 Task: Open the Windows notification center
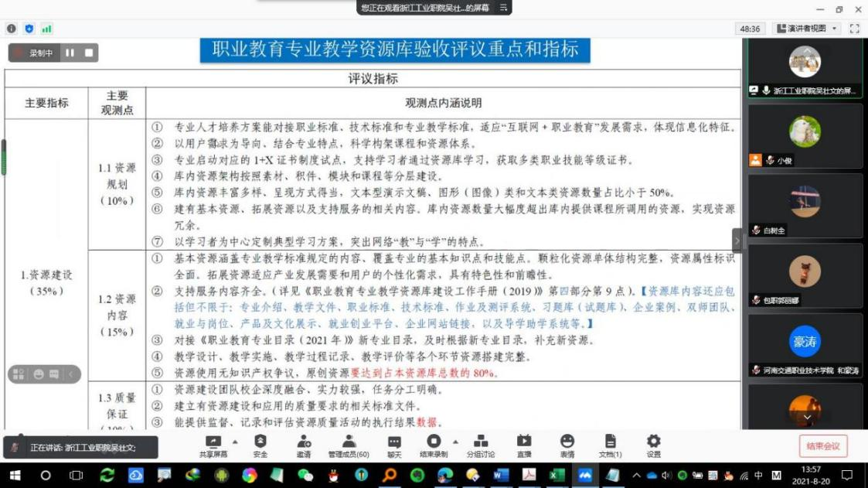coord(847,476)
